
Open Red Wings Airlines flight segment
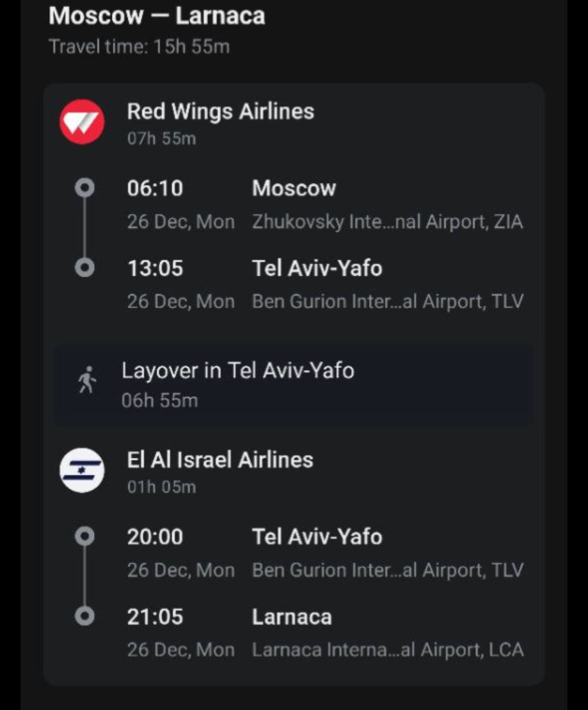point(220,111)
